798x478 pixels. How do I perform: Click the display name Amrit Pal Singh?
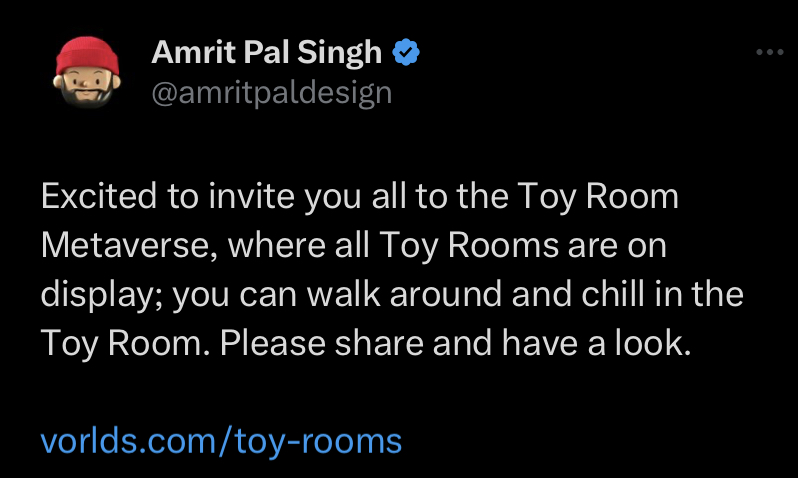click(x=267, y=53)
